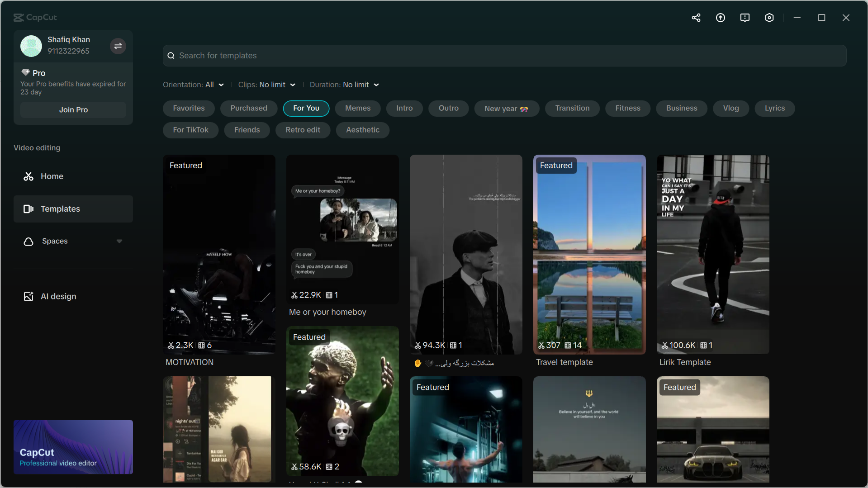Open AI design from the sidebar
The image size is (868, 488).
tap(58, 296)
